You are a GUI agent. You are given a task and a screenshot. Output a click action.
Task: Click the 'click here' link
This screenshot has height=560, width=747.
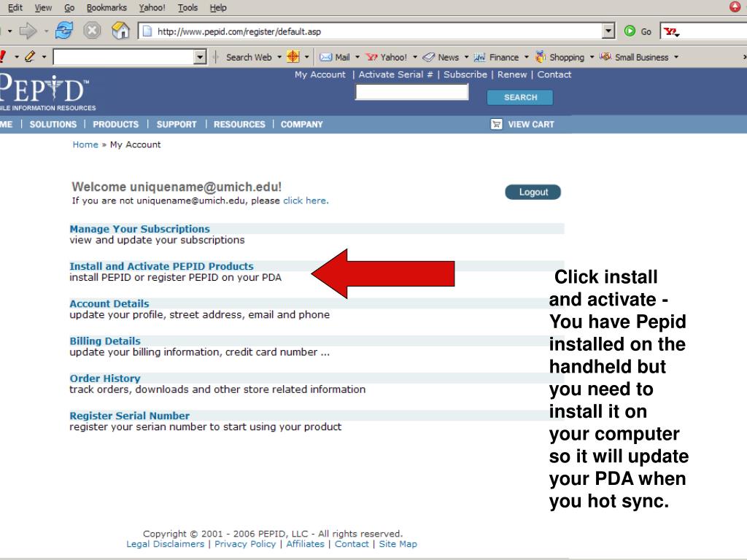coord(305,201)
